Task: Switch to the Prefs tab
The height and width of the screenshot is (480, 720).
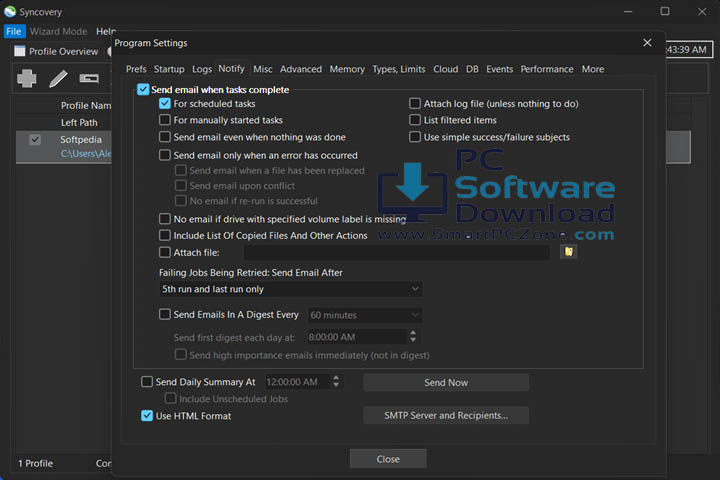Action: coord(136,69)
